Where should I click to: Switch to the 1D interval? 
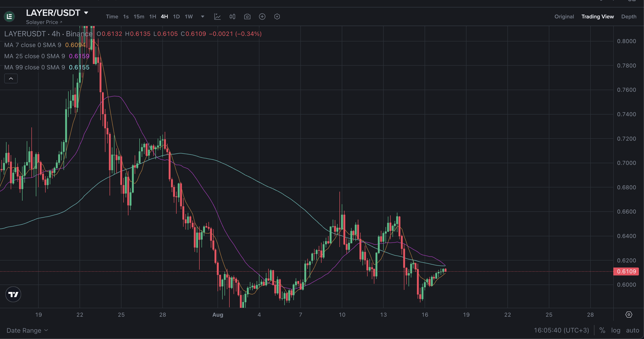176,17
